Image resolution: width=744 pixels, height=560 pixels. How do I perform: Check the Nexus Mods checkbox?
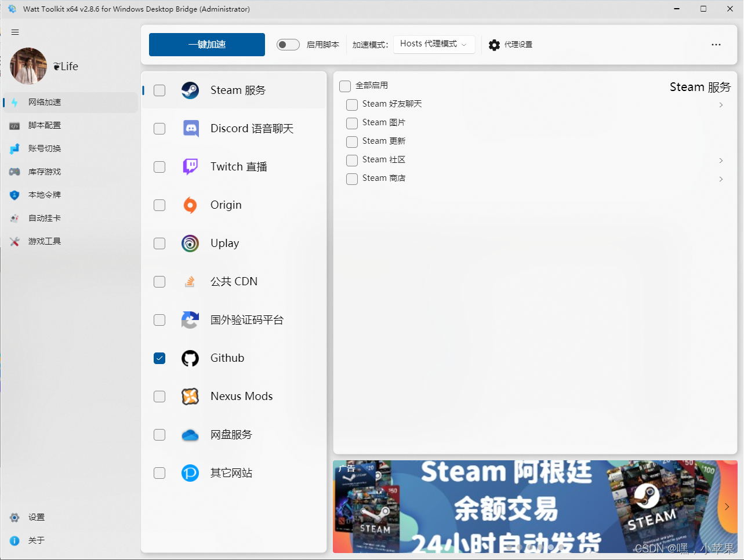click(x=159, y=397)
